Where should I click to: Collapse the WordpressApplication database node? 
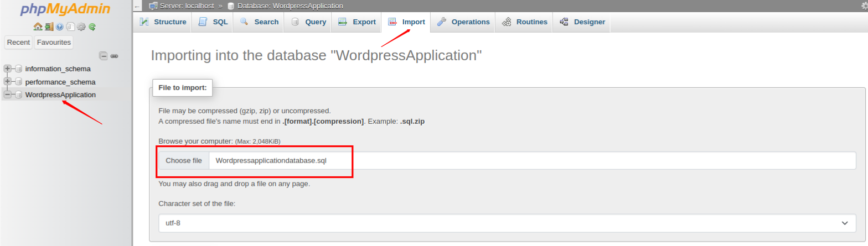point(8,95)
